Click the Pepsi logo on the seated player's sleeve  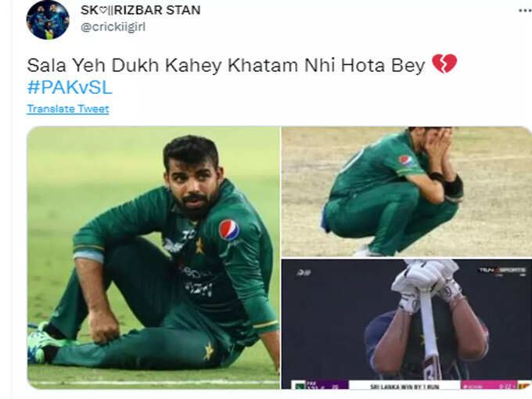[x=229, y=230]
